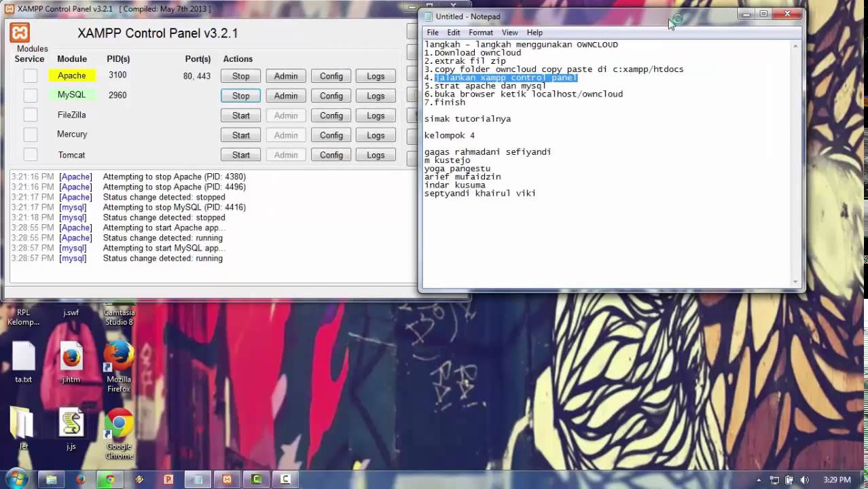The height and width of the screenshot is (489, 868).
Task: Switch to PowerPoint in the taskbar
Action: coord(168,479)
